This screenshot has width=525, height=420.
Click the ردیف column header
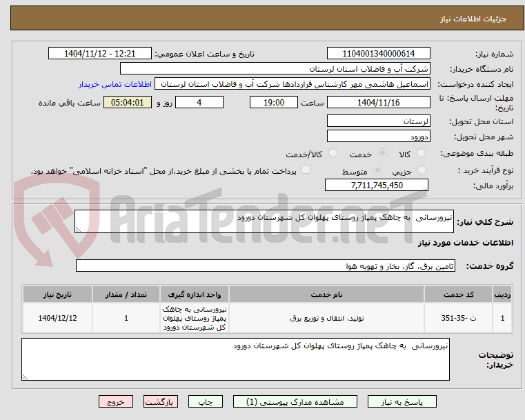click(502, 294)
